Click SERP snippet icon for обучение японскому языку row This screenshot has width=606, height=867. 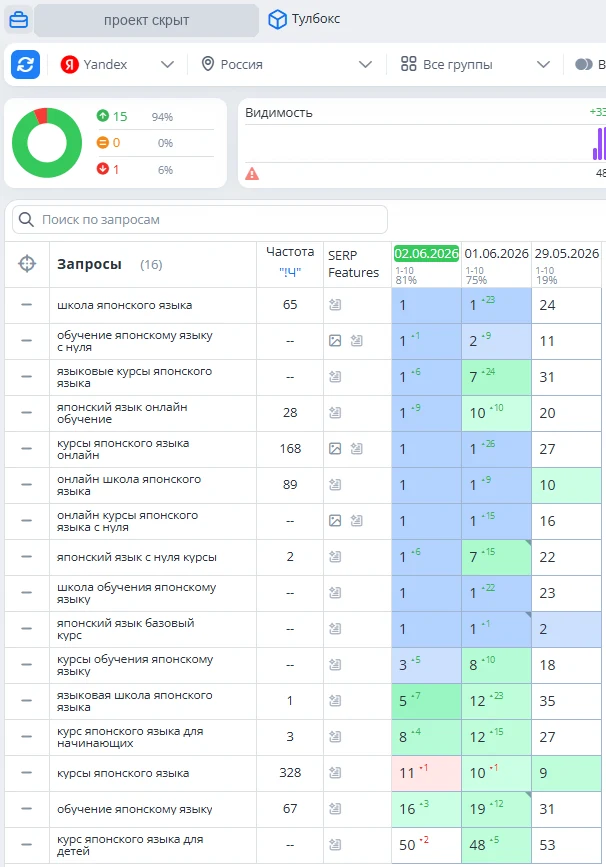point(335,808)
